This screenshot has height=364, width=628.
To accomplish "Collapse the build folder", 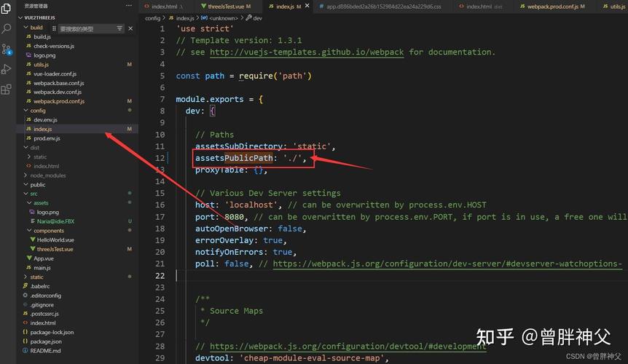I will (36, 28).
